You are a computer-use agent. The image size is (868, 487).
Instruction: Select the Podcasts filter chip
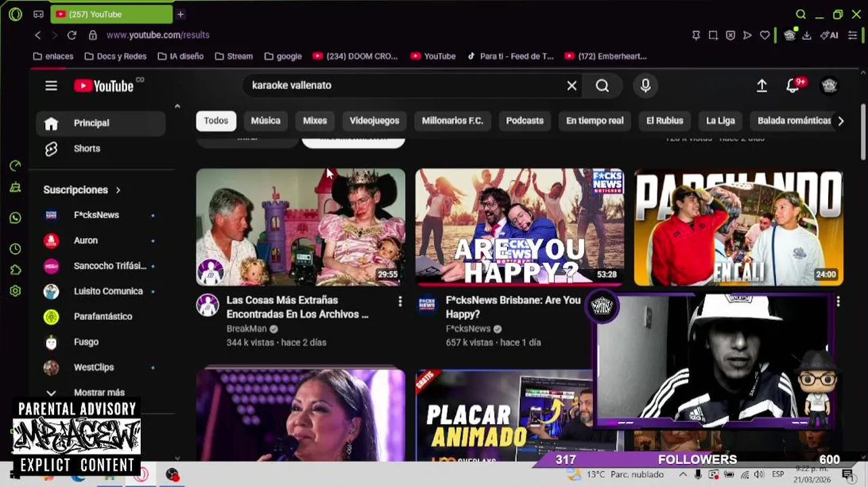(x=525, y=120)
